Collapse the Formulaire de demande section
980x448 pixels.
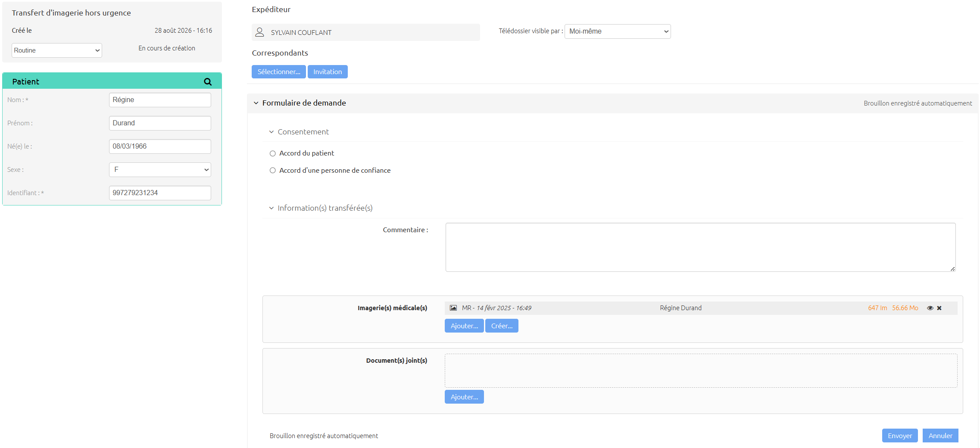[256, 103]
